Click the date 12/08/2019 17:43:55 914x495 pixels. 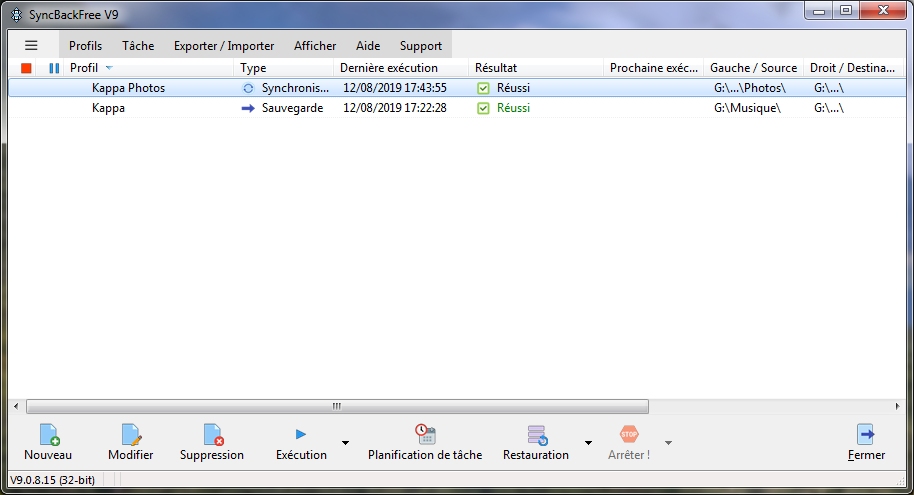395,88
